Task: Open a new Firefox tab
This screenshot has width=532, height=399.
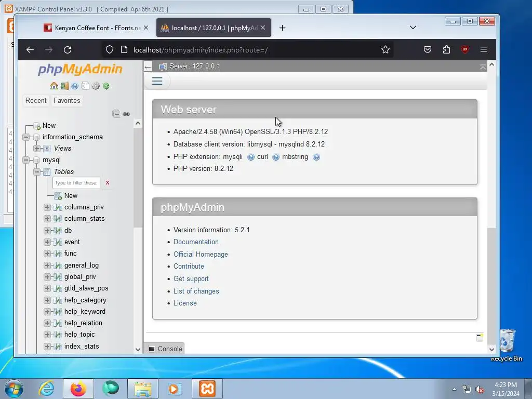Action: tap(282, 28)
